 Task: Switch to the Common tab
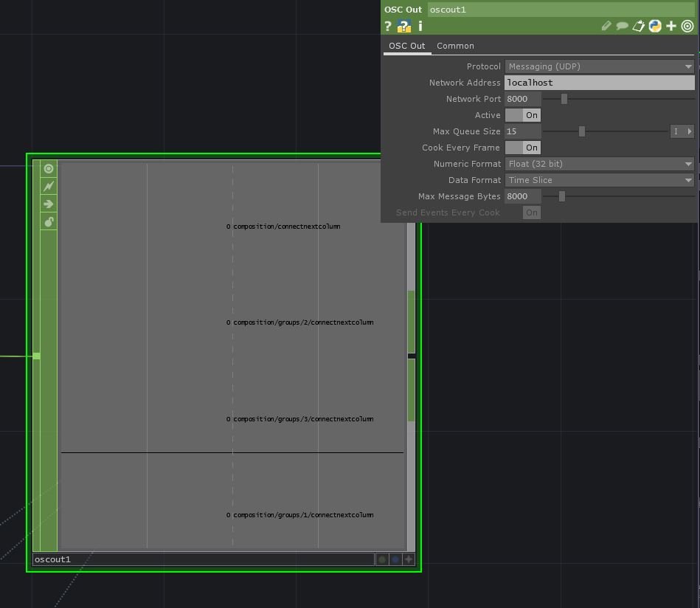coord(455,46)
